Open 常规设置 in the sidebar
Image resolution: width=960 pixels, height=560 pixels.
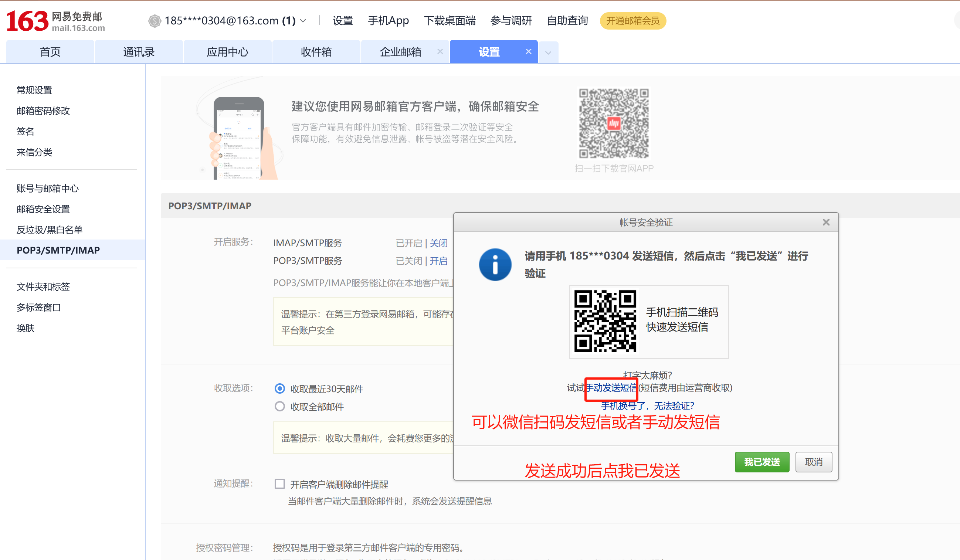(x=34, y=90)
